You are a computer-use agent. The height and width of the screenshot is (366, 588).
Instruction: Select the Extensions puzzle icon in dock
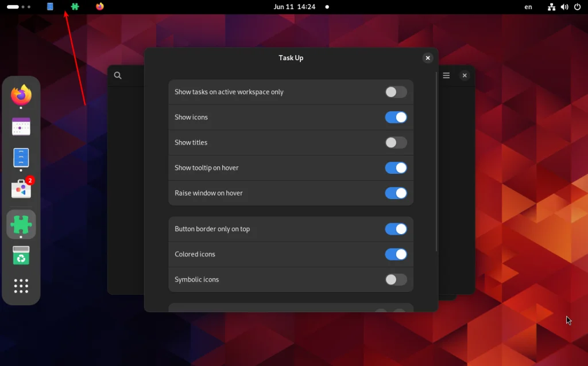tap(21, 224)
